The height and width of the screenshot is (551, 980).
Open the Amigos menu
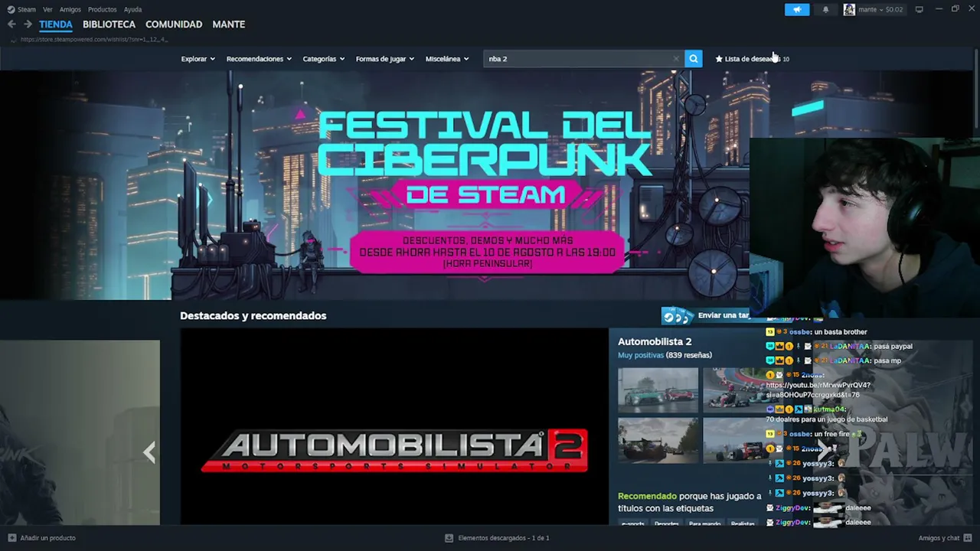point(70,9)
